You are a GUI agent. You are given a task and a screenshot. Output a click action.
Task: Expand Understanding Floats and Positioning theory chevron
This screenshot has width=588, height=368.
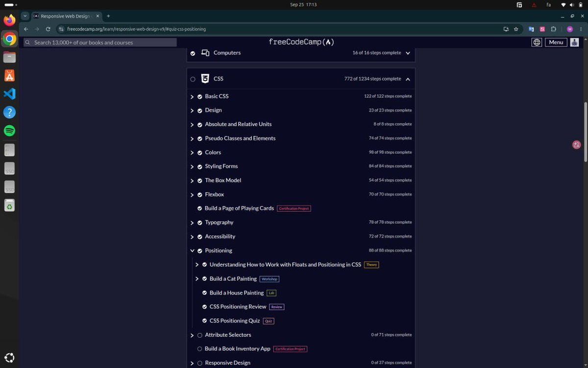[197, 264]
